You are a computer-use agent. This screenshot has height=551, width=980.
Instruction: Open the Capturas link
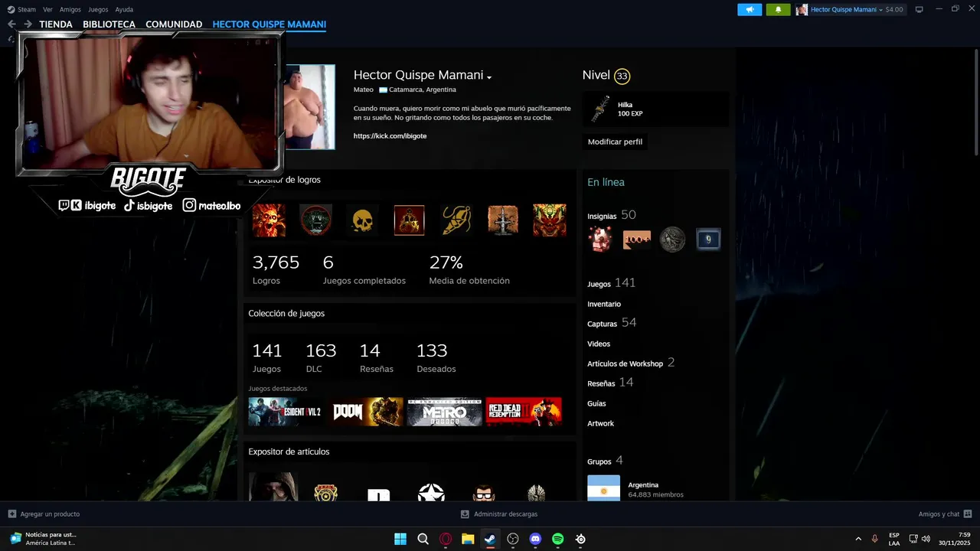(x=602, y=324)
